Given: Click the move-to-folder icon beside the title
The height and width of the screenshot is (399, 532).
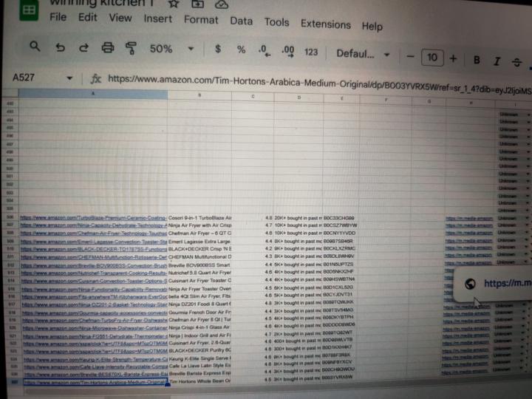Looking at the screenshot, I should click(197, 4).
